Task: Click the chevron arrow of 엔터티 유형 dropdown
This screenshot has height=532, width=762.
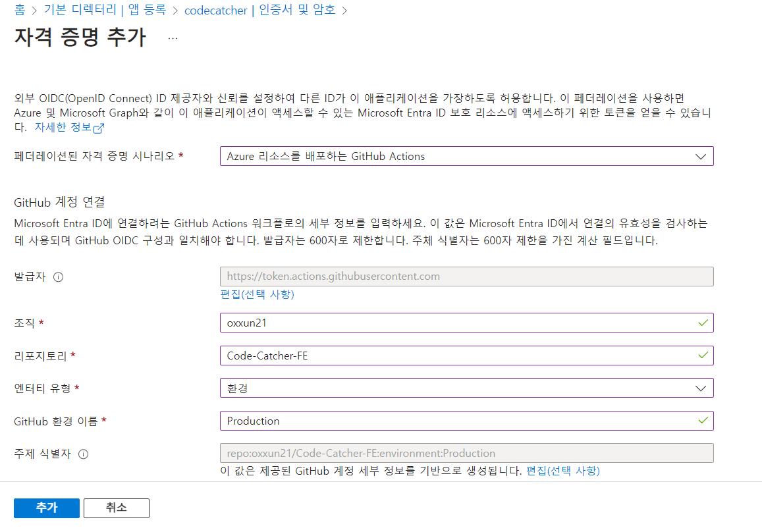Action: click(700, 388)
